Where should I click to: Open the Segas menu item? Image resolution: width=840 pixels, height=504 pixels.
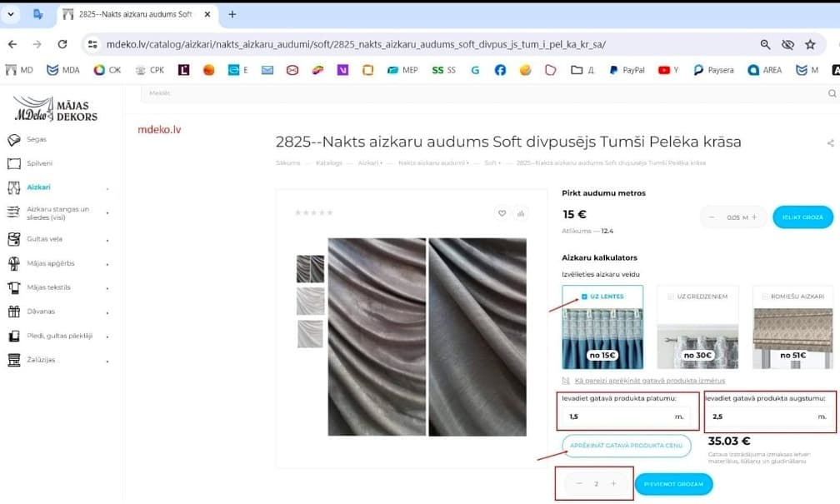pyautogui.click(x=37, y=139)
